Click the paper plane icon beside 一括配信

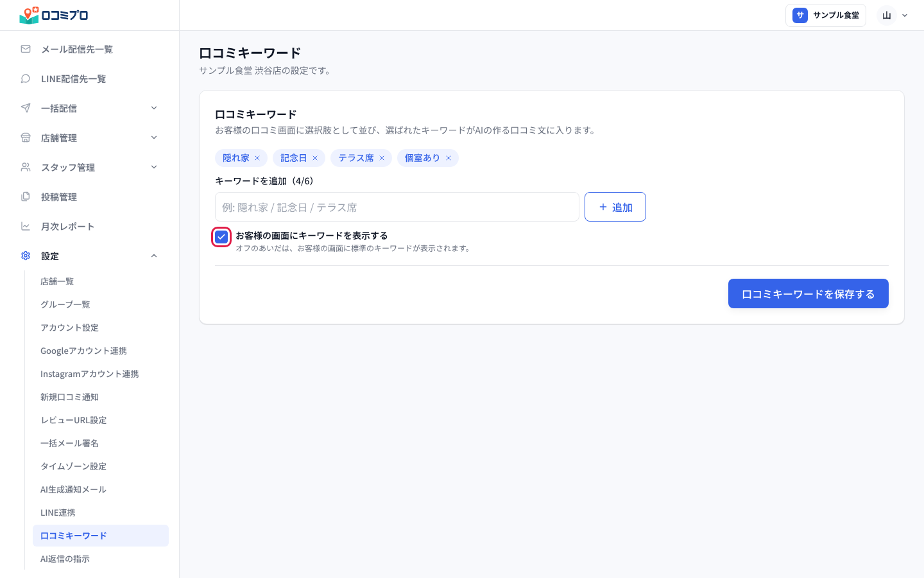coord(26,108)
